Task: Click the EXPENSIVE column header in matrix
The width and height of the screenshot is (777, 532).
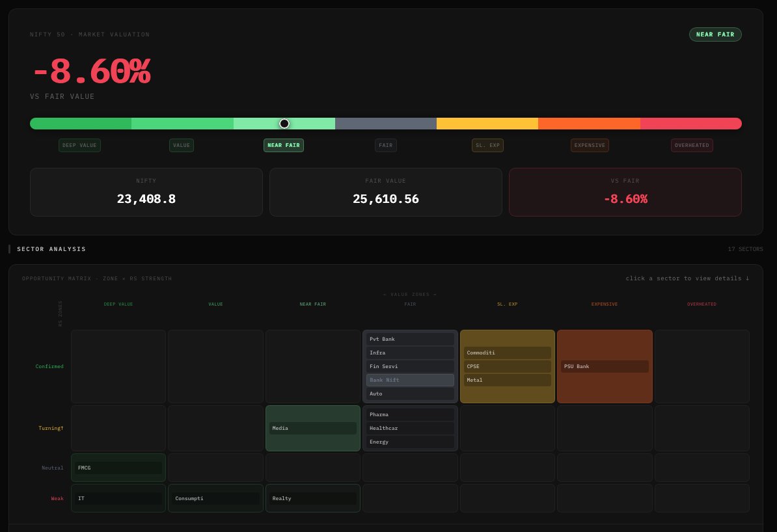Action: (605, 304)
